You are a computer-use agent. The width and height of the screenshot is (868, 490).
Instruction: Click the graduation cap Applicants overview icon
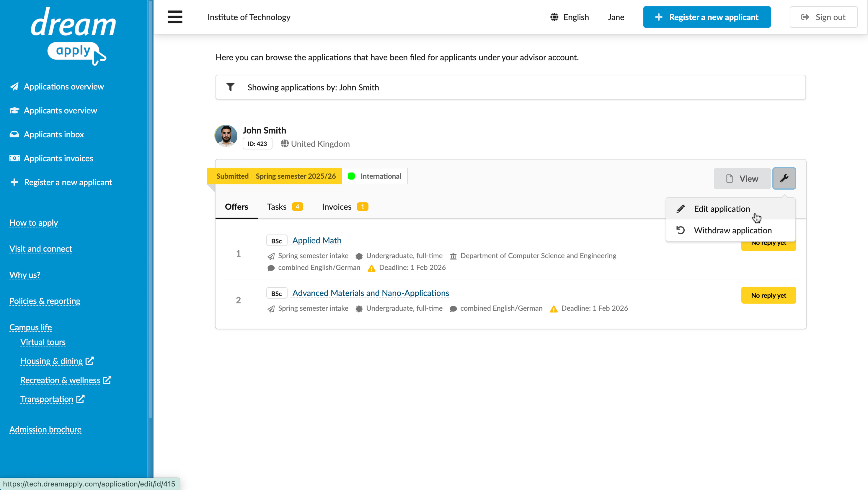(14, 110)
